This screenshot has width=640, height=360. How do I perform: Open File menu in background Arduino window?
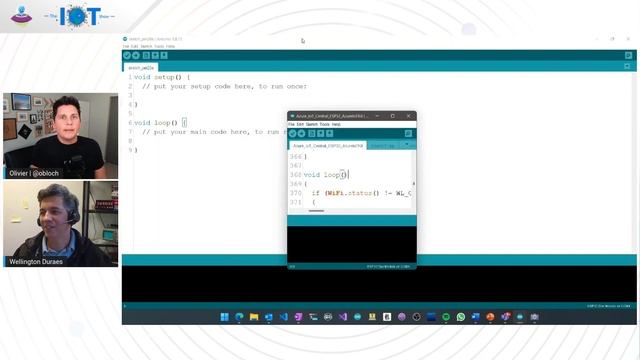[x=126, y=47]
